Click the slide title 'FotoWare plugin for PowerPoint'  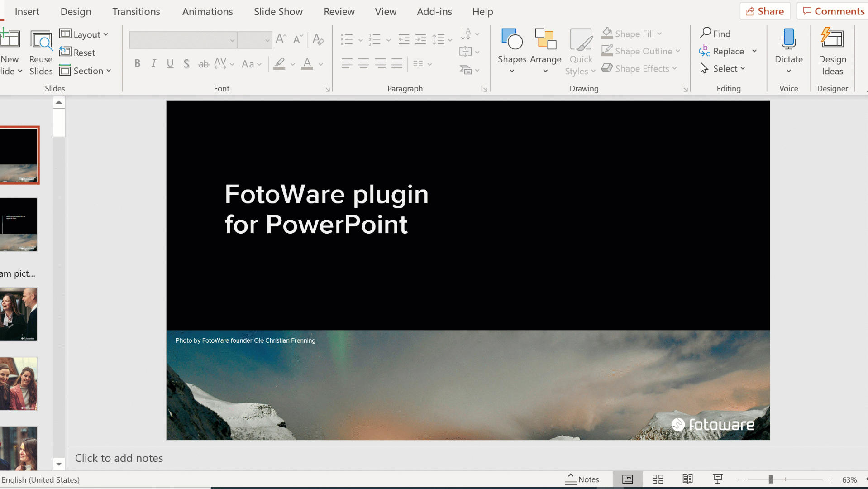point(326,209)
